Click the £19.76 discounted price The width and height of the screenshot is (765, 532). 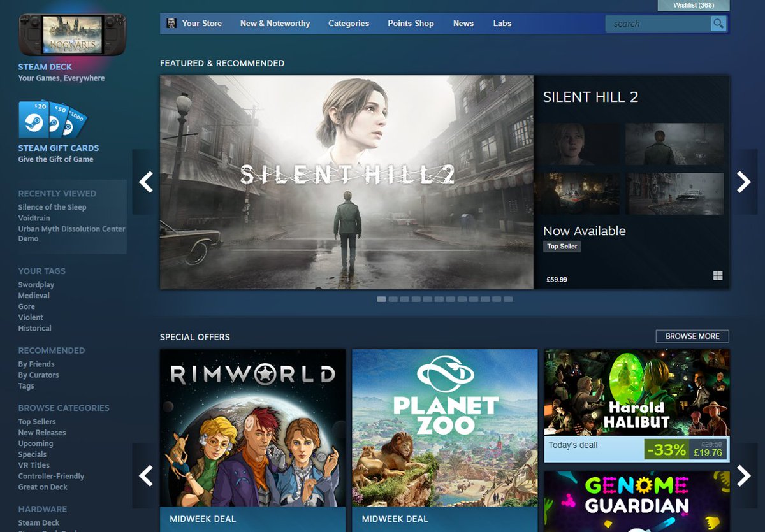[708, 453]
